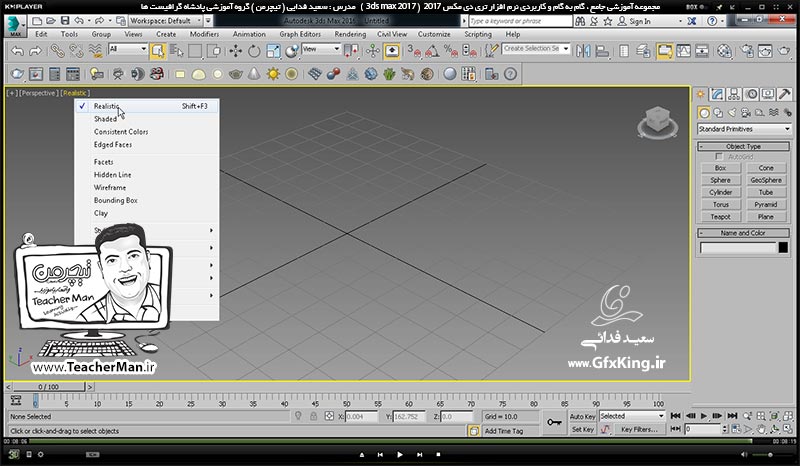The width and height of the screenshot is (800, 466).
Task: Open the Workspace Default dropdown
Action: pos(166,21)
